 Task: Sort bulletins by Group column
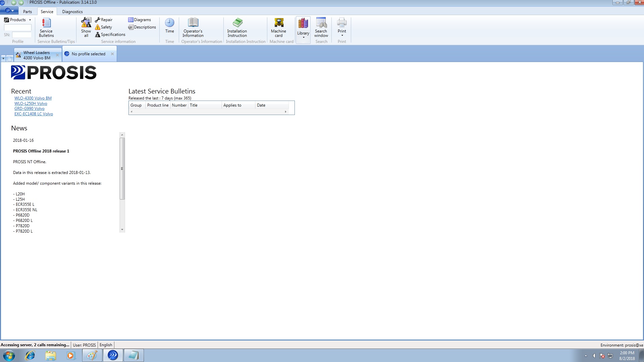click(x=137, y=105)
